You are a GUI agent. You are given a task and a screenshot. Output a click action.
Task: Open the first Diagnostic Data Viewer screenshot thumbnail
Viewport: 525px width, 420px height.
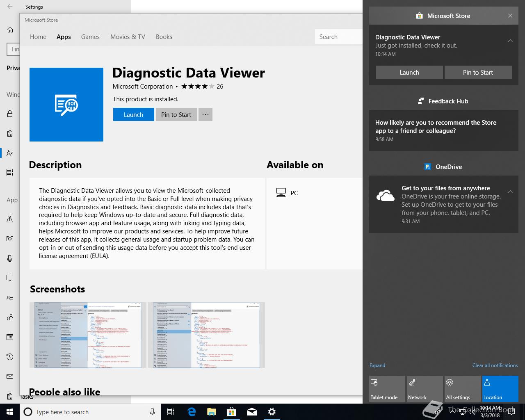tap(88, 335)
